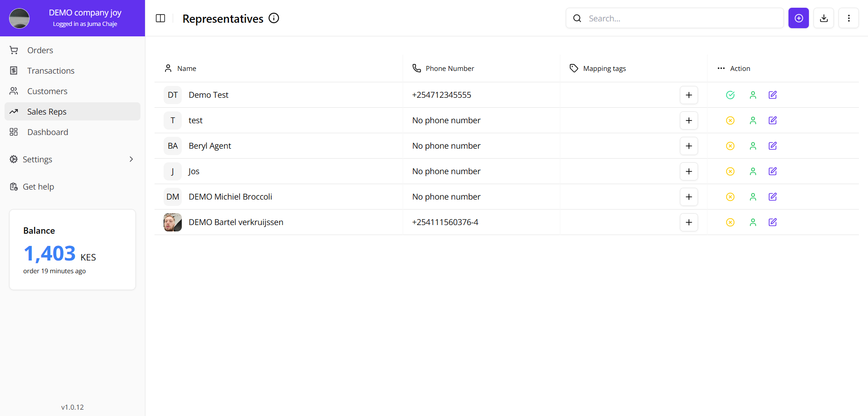Click the edit icon for DEMO Bartel verkruijssen
The image size is (868, 416).
point(773,222)
